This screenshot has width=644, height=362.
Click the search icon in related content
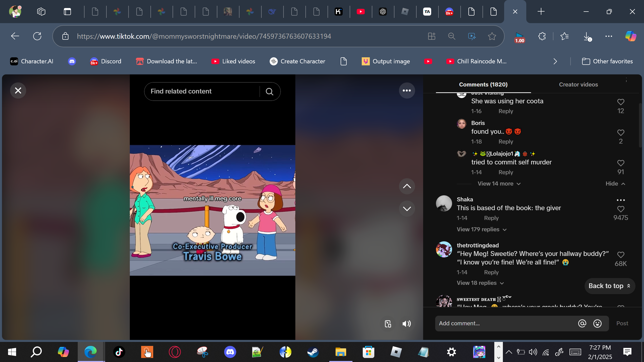(269, 92)
